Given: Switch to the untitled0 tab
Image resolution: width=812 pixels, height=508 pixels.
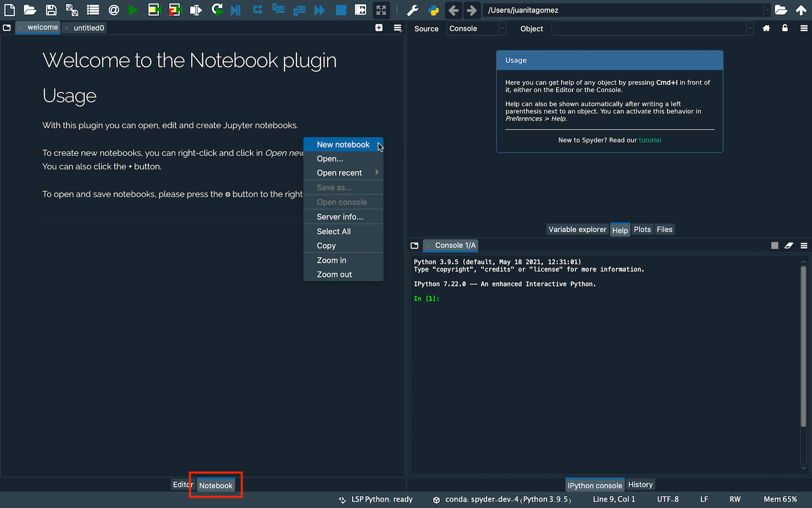Looking at the screenshot, I should pos(88,28).
